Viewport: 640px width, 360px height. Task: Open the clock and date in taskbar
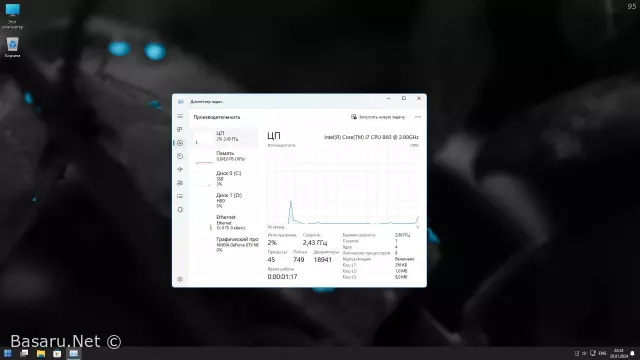(x=618, y=353)
